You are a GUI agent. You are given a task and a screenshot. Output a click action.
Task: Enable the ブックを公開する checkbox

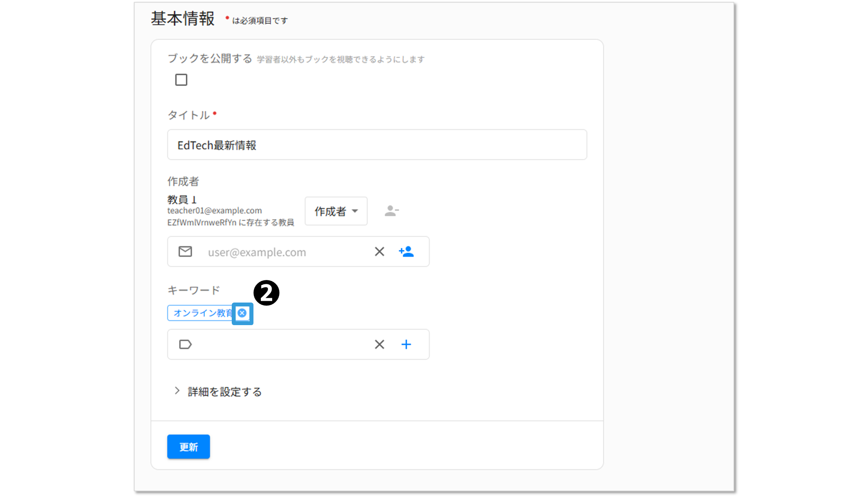pyautogui.click(x=181, y=80)
